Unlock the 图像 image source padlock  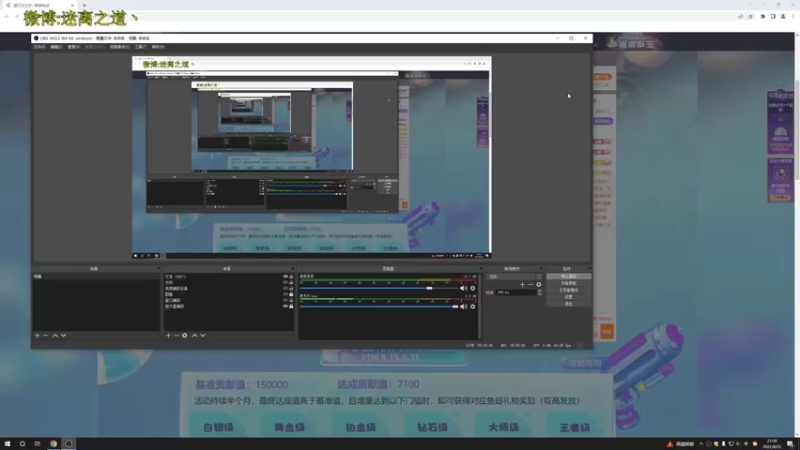[x=291, y=294]
